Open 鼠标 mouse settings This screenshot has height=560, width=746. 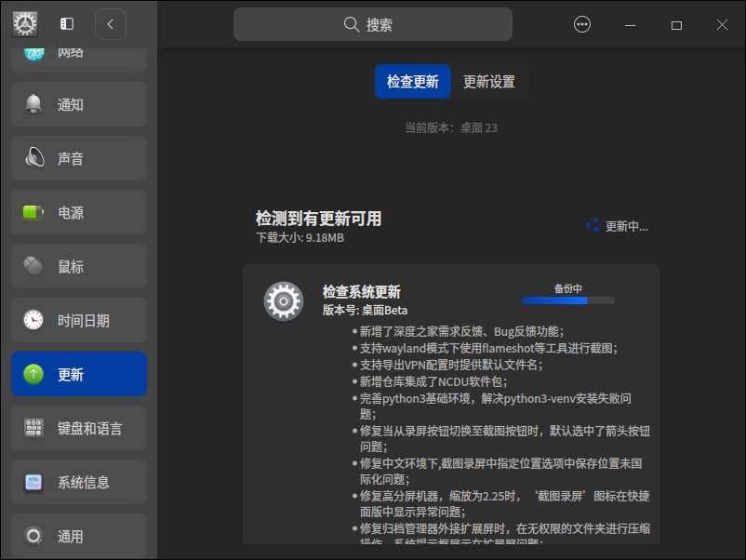pos(79,266)
